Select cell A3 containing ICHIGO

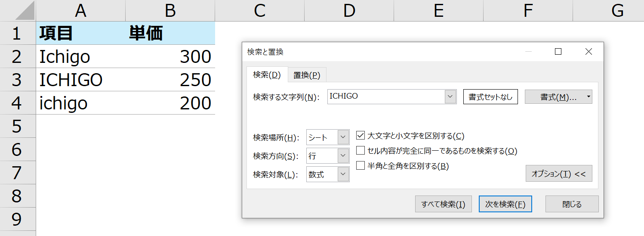[81, 80]
